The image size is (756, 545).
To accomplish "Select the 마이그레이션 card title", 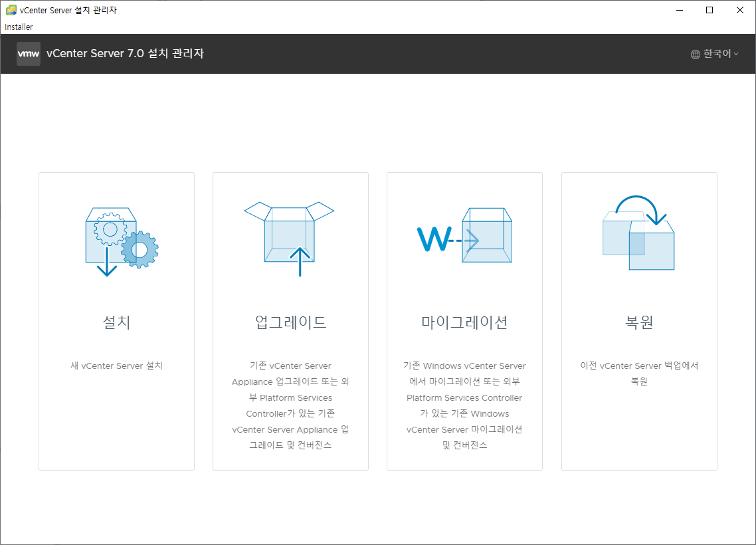I will tap(465, 322).
